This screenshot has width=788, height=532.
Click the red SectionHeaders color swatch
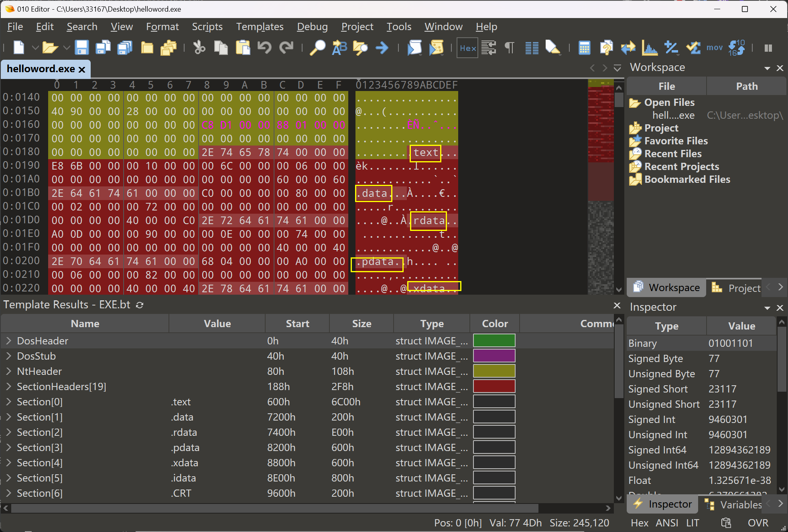click(x=494, y=386)
